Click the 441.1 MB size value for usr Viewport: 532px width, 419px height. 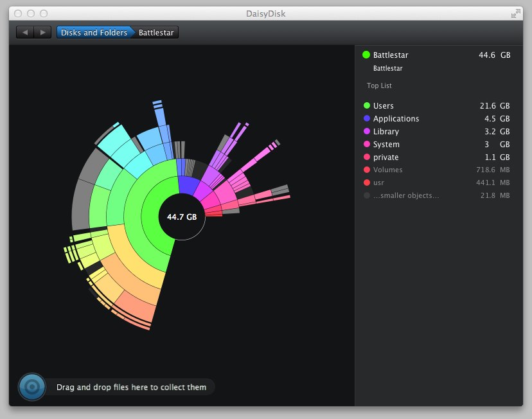tap(493, 183)
